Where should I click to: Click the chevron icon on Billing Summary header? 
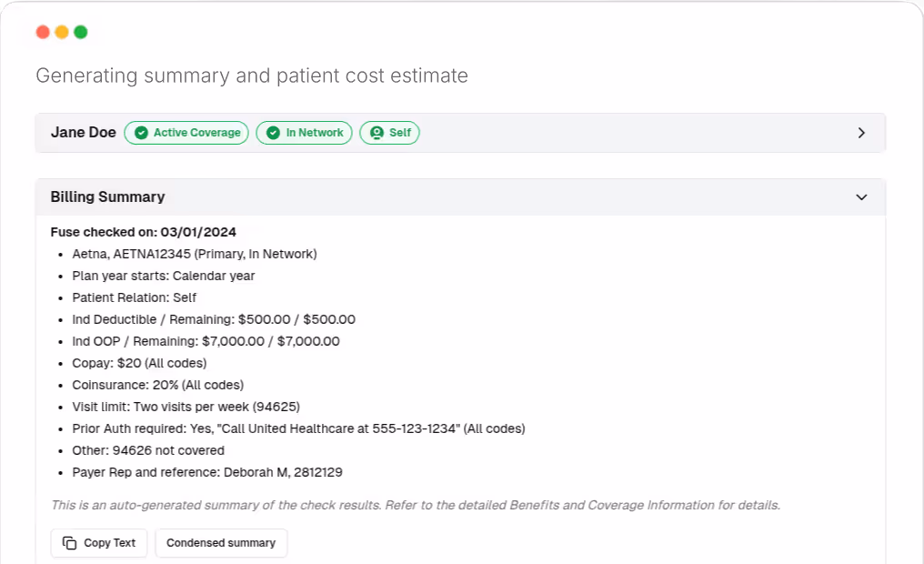coord(861,196)
